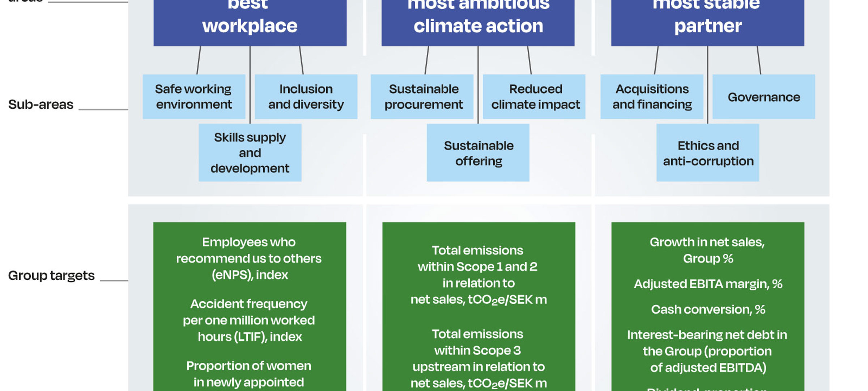
Task: Select the Scope 3 upstream emissions text
Action: (x=478, y=358)
